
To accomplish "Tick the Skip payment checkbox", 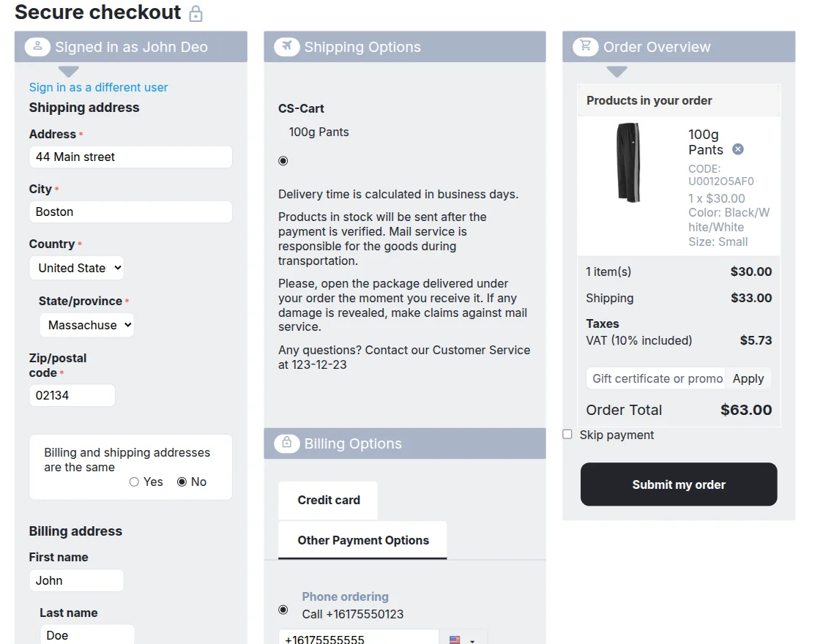I will tap(567, 435).
